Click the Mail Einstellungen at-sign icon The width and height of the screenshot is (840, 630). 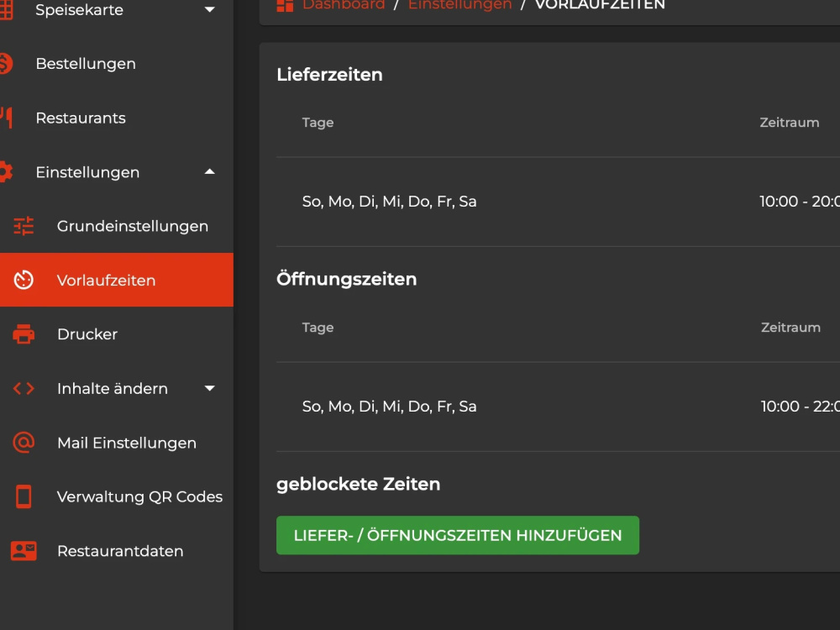tap(24, 443)
